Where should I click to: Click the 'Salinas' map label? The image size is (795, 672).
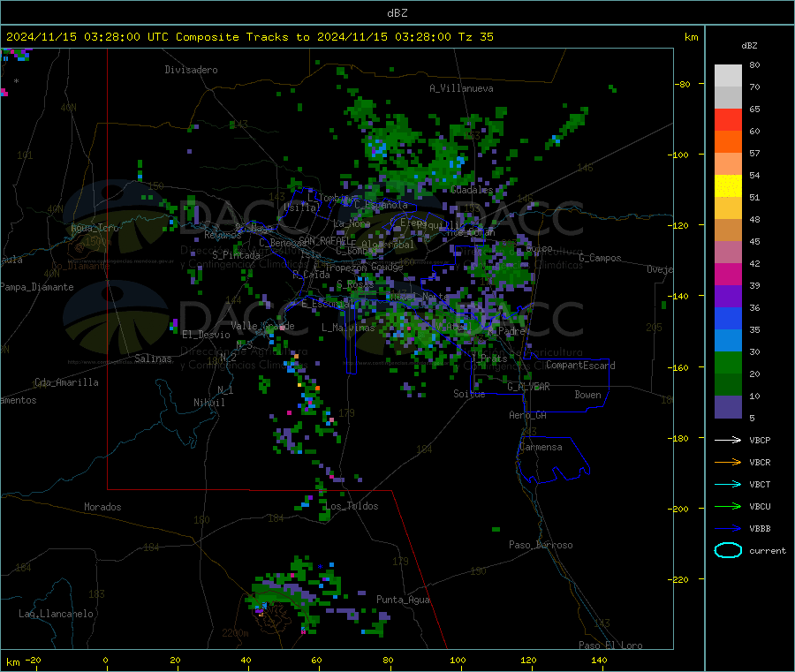(x=153, y=359)
